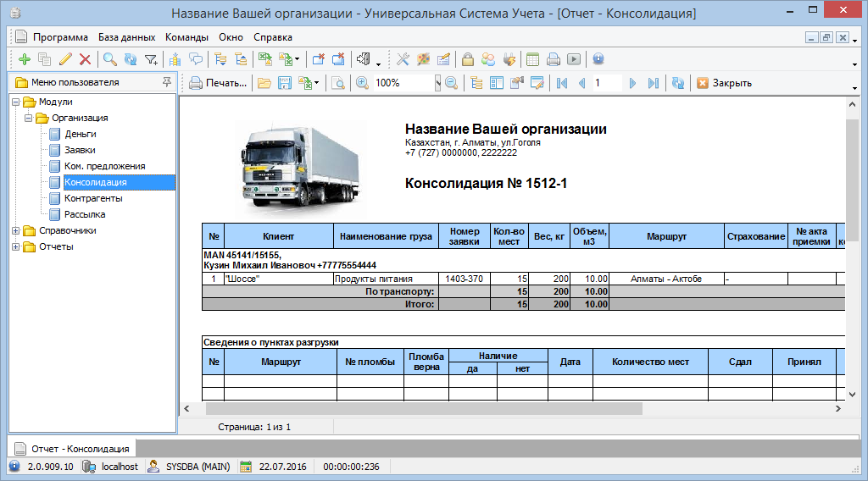868x481 pixels.
Task: Open the База данных menu
Action: tap(126, 37)
